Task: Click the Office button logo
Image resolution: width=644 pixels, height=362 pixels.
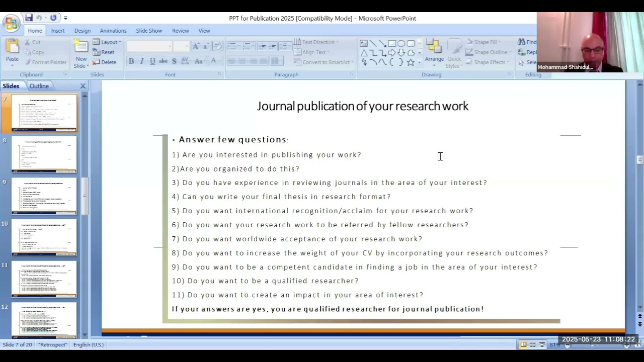Action: point(11,23)
